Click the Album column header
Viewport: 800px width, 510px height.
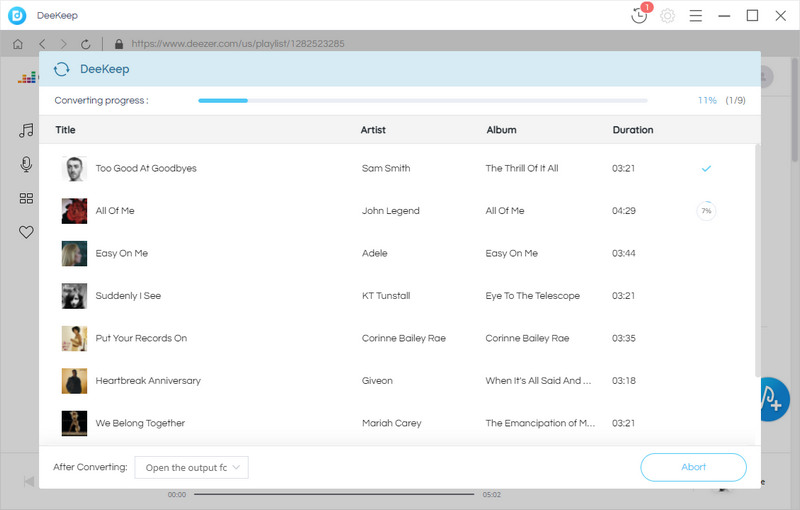tap(501, 130)
